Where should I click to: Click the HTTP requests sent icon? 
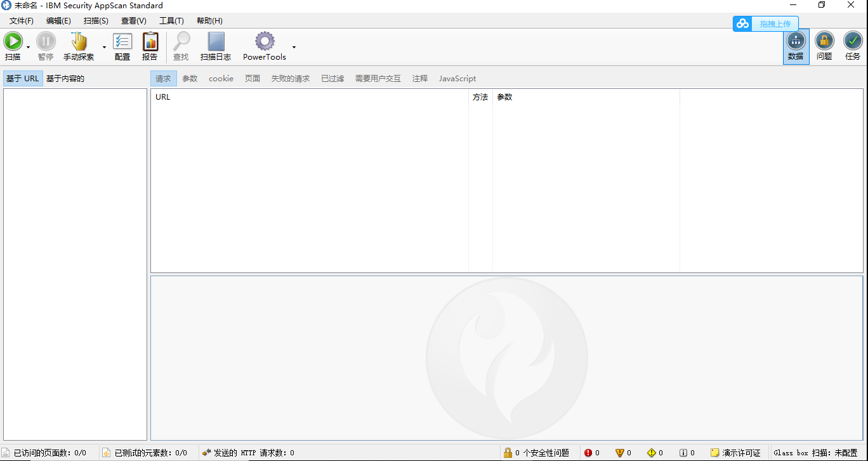point(206,453)
